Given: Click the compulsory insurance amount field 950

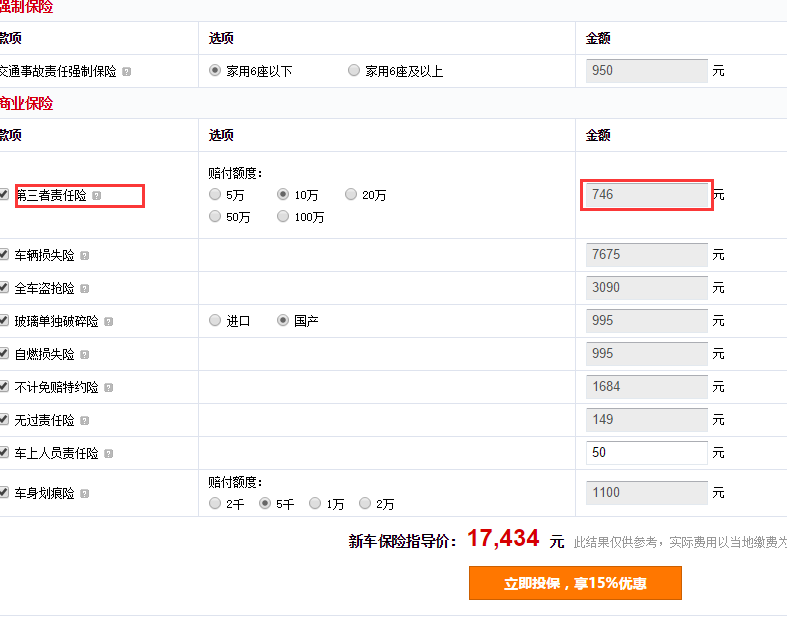Looking at the screenshot, I should pos(647,71).
